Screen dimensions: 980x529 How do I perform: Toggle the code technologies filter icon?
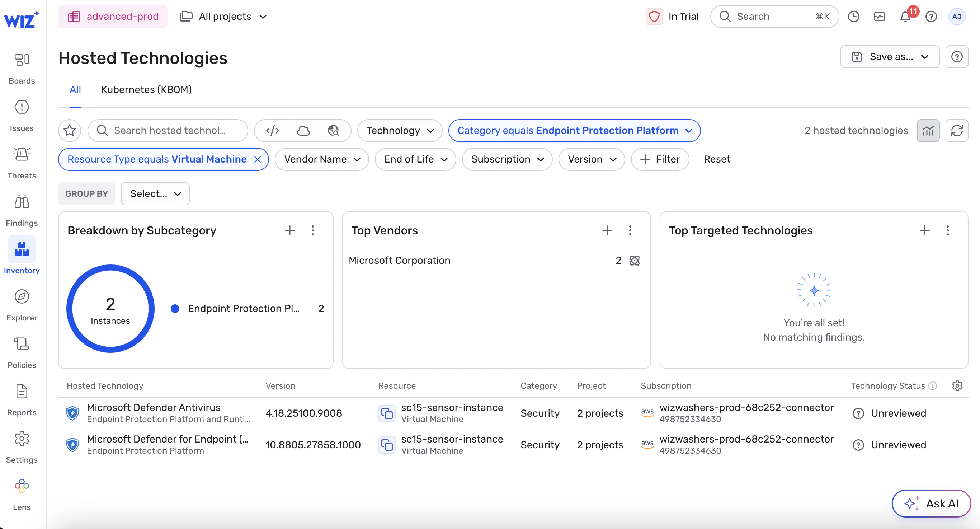[272, 131]
